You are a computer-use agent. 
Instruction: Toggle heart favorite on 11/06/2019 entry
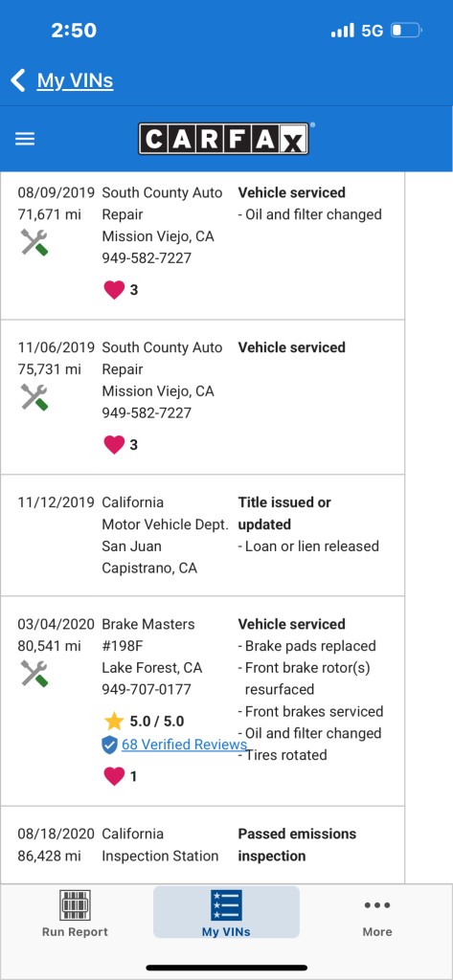coord(114,444)
